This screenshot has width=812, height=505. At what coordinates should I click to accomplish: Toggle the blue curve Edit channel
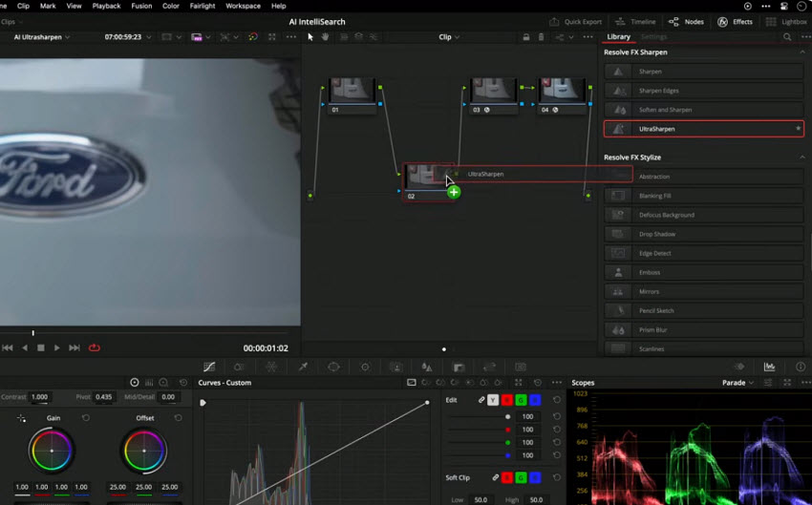pos(535,400)
